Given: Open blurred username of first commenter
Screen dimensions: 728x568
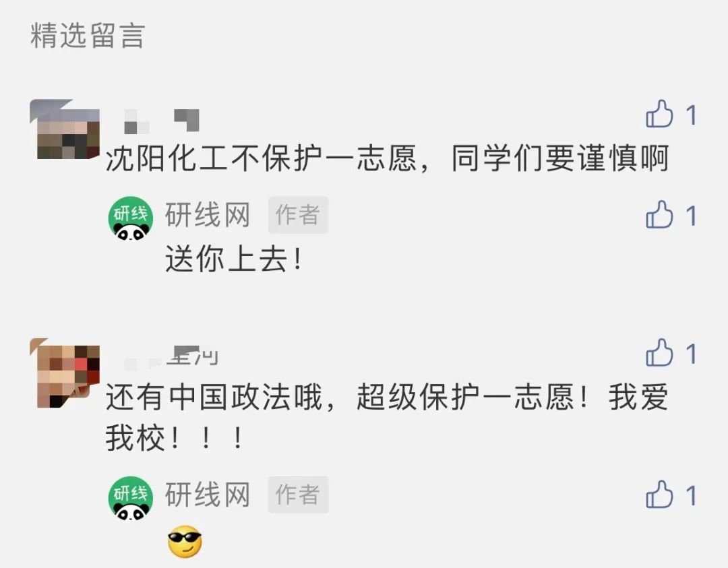Looking at the screenshot, I should pyautogui.click(x=162, y=121).
